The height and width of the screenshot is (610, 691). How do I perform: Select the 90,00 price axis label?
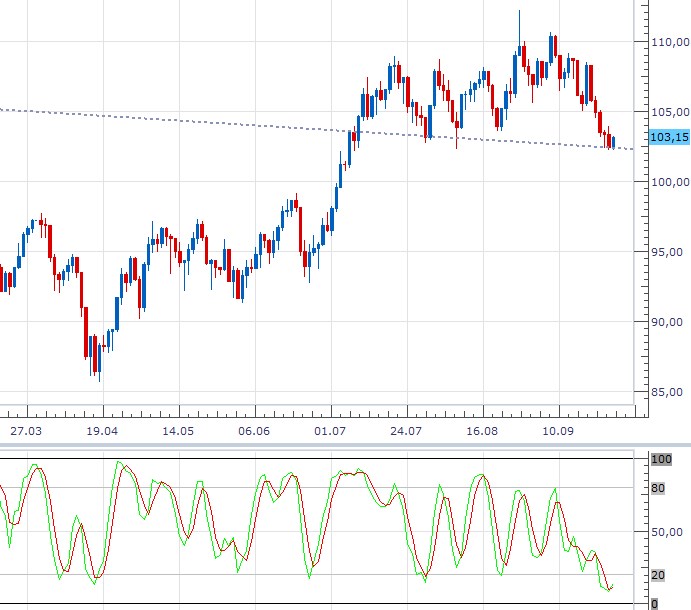pos(668,322)
